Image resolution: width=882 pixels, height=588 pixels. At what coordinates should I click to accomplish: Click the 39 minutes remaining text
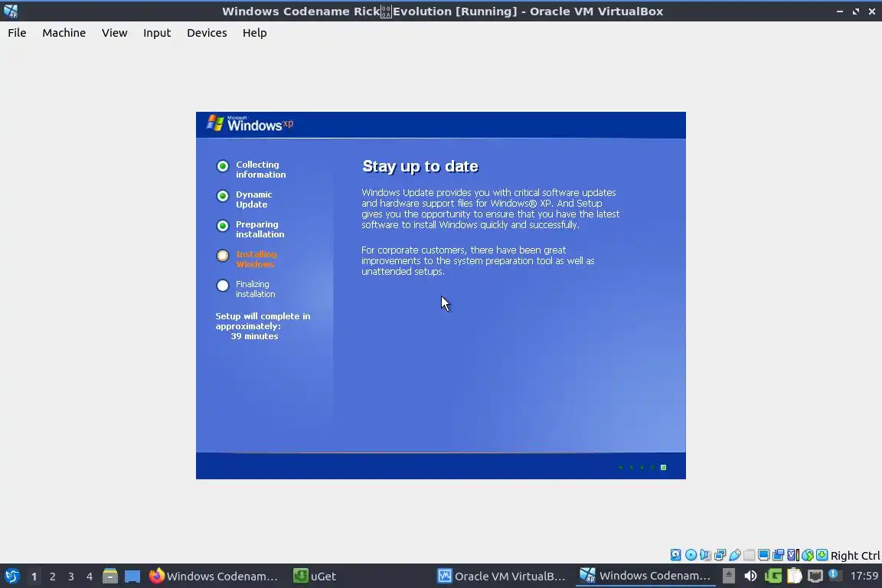point(254,336)
